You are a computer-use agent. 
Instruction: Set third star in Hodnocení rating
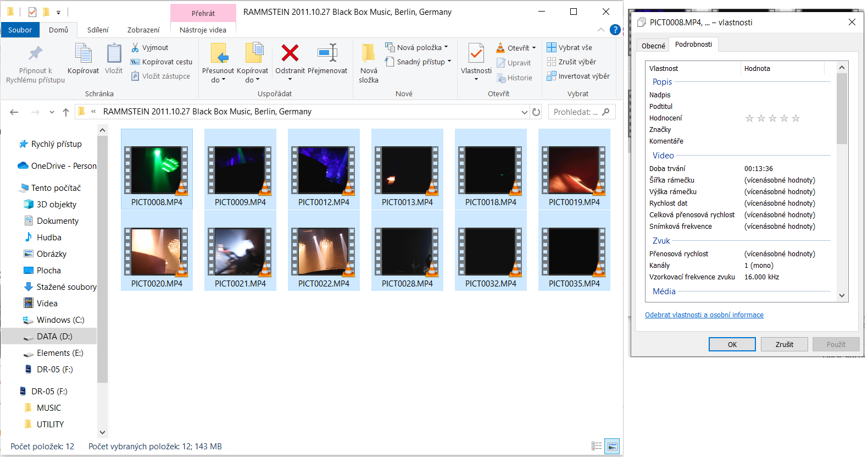pyautogui.click(x=772, y=118)
